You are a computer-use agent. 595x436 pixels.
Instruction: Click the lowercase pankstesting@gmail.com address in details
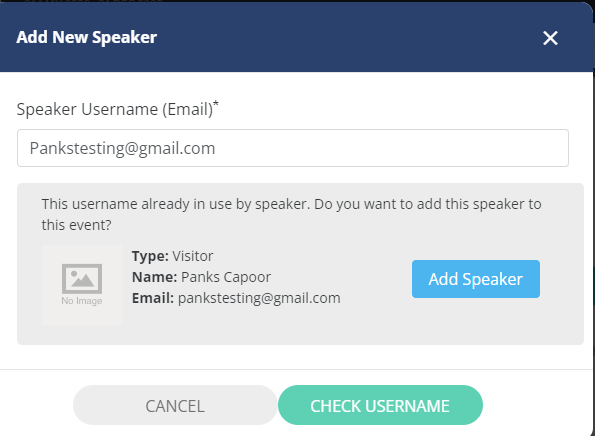tap(259, 298)
